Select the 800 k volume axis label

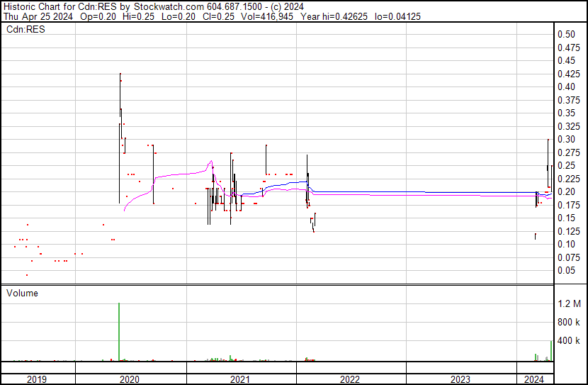[x=568, y=322]
